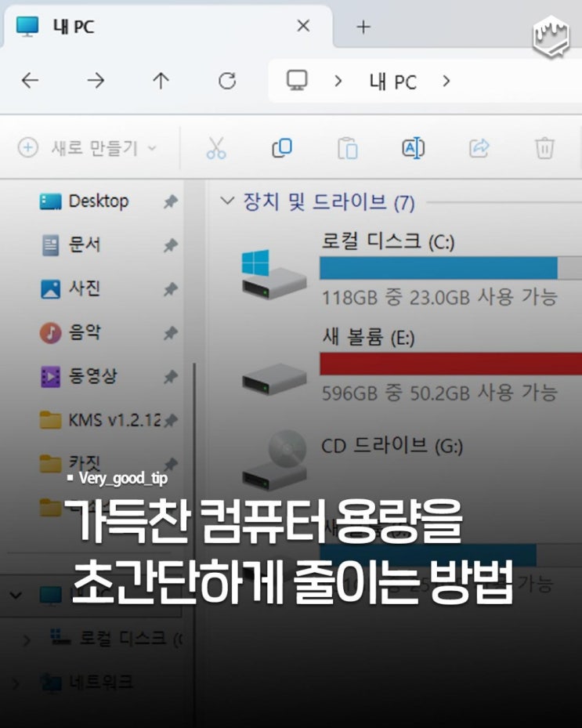This screenshot has width=582, height=728.
Task: Click the 596GB 중 50.2GB 사용 가능 text
Action: (439, 393)
